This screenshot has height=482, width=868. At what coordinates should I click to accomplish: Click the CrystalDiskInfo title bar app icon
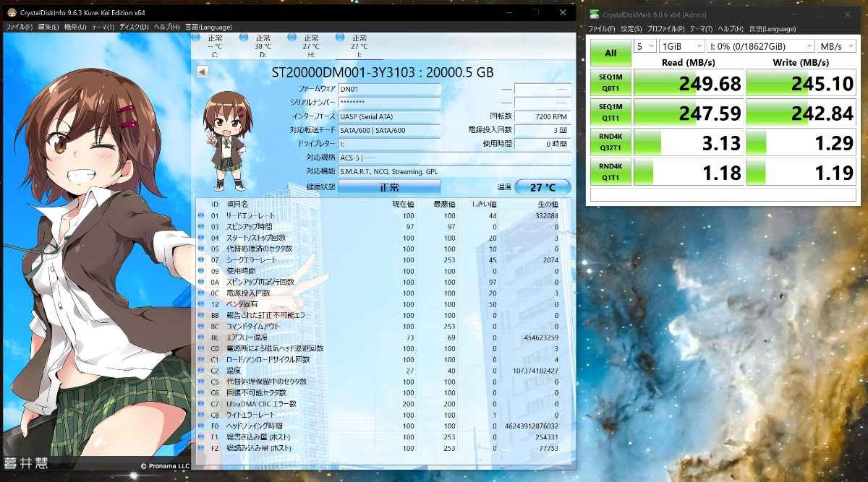(x=12, y=13)
